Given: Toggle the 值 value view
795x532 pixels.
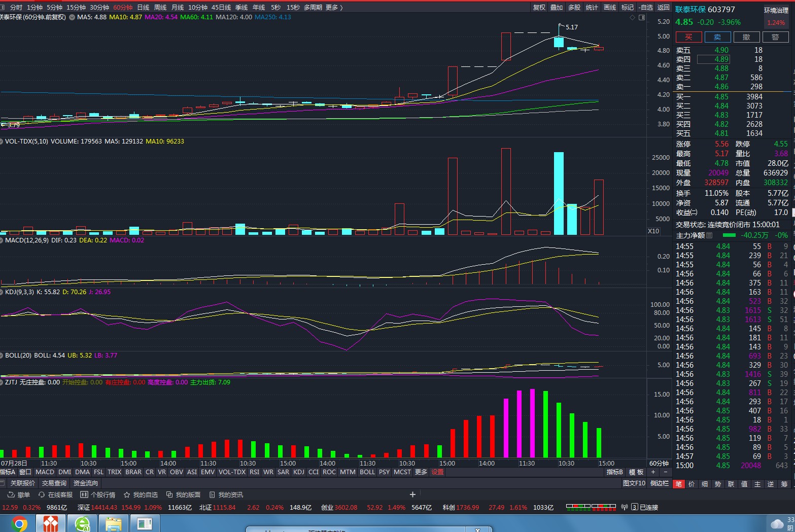Looking at the screenshot, I should [x=744, y=484].
